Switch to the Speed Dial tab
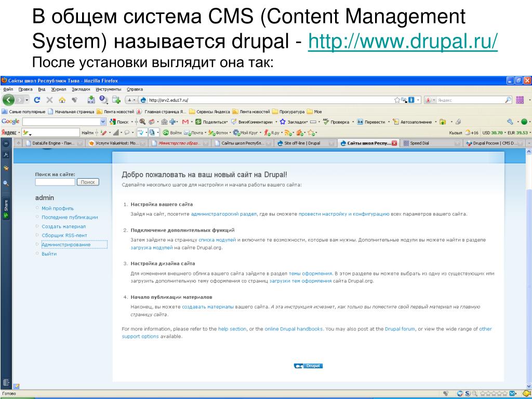 pos(430,143)
